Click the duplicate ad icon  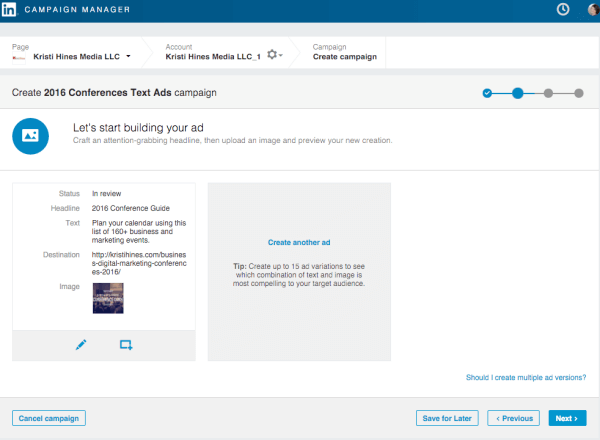coord(126,345)
